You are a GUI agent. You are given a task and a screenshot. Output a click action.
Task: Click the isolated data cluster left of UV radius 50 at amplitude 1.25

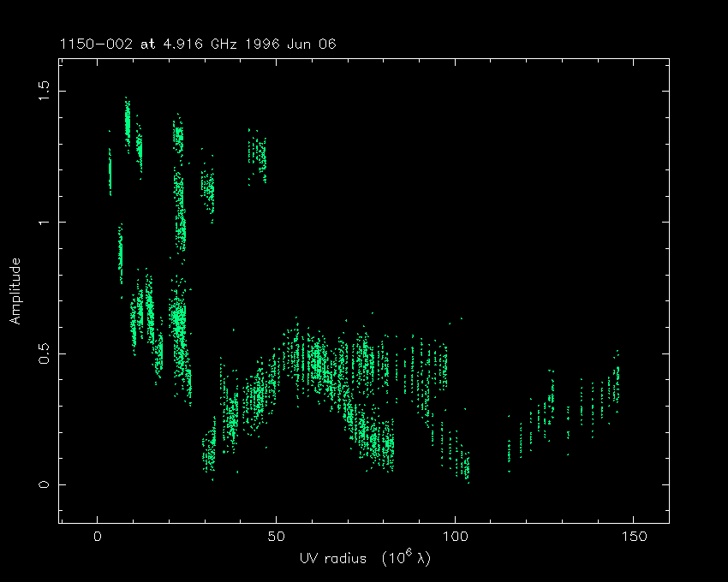coord(257,154)
